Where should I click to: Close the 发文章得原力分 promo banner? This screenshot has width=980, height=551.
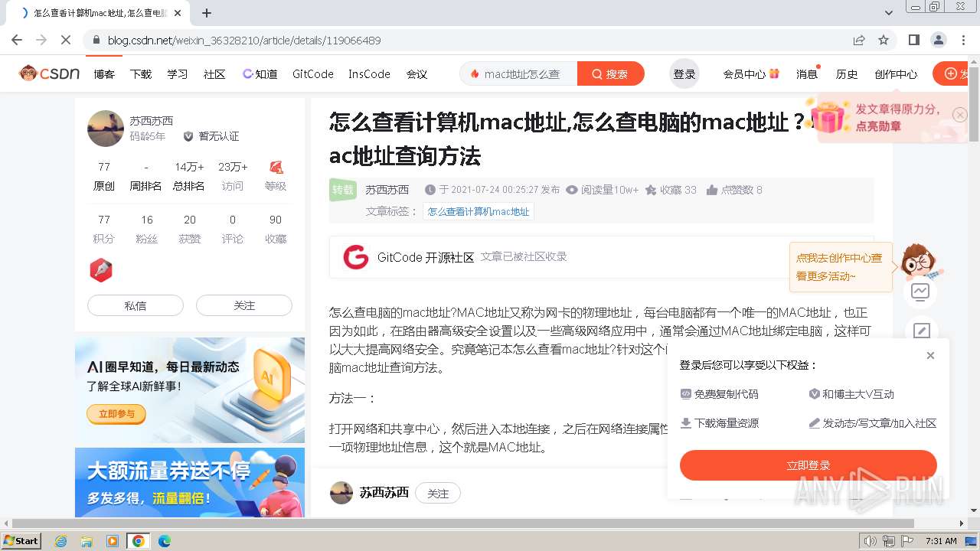click(x=960, y=115)
